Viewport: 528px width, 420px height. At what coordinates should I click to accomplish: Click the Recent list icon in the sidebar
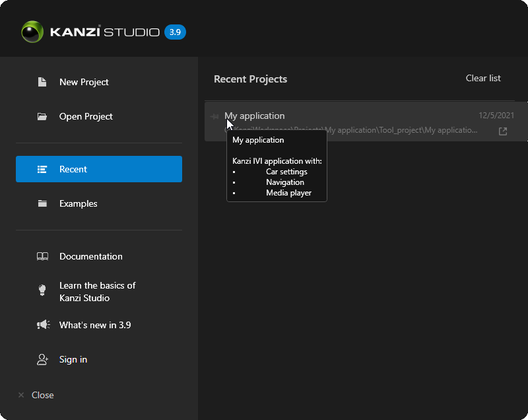(x=42, y=169)
